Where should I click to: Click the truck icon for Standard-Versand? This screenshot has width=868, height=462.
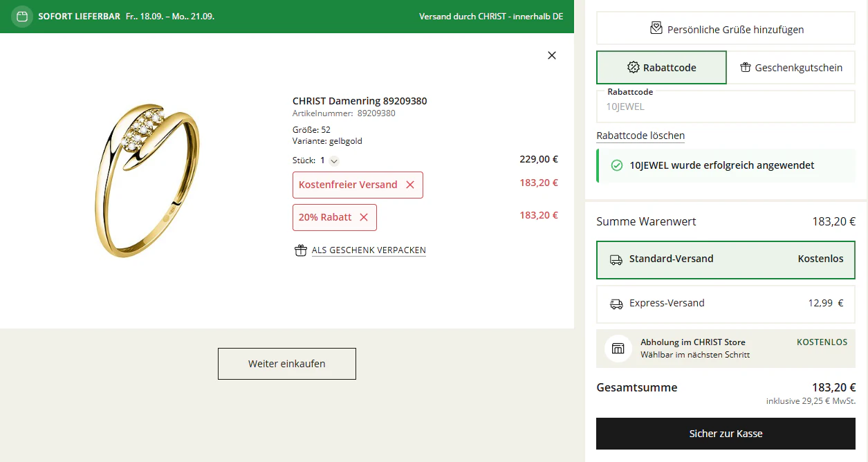pyautogui.click(x=616, y=259)
